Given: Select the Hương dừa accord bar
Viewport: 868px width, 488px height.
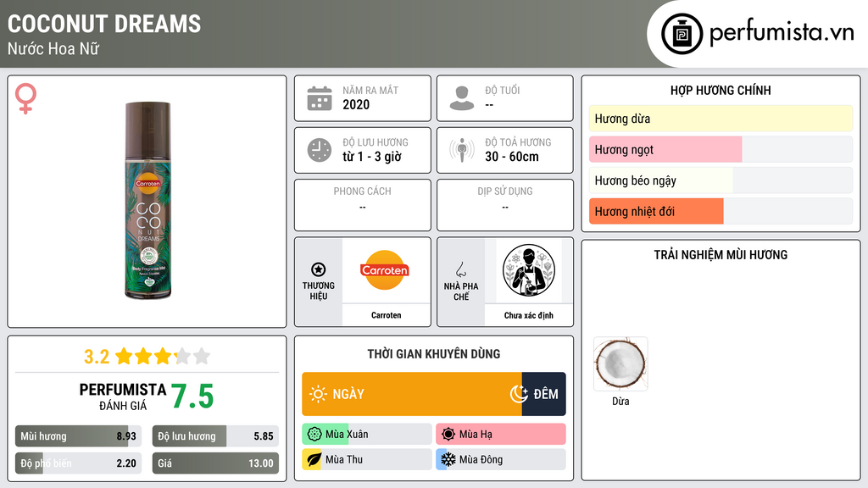Looking at the screenshot, I should pos(721,119).
